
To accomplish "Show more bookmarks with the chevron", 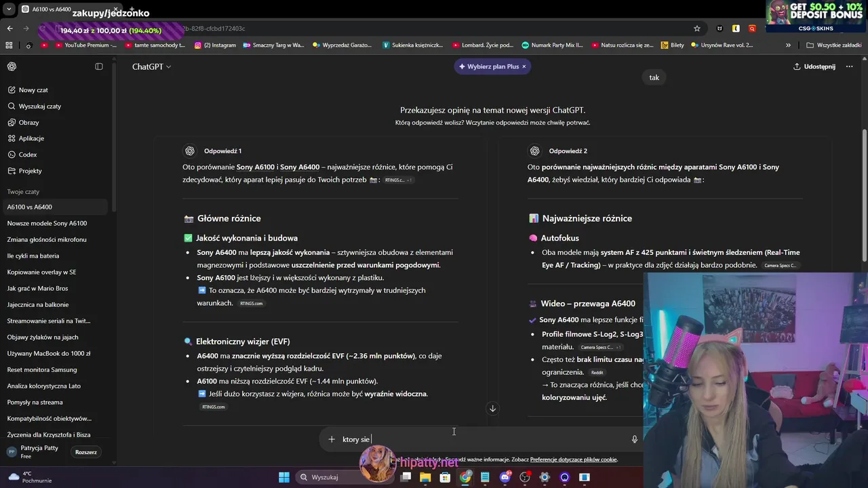I will (788, 45).
